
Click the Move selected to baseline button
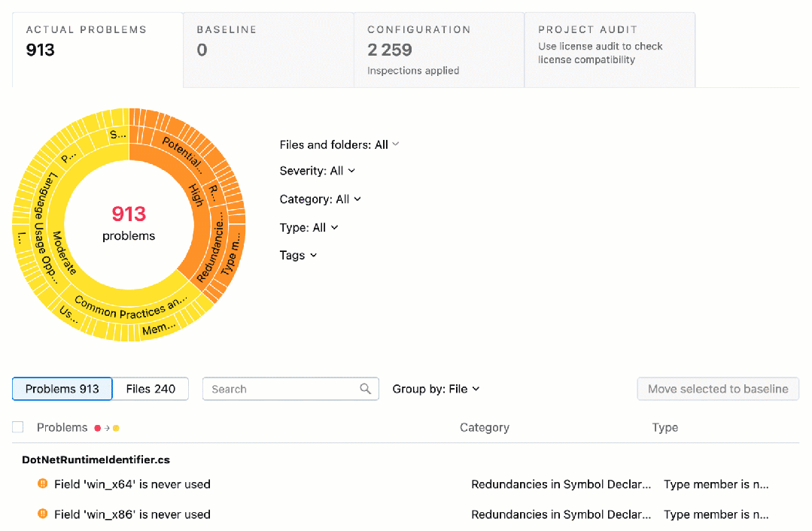pyautogui.click(x=718, y=389)
